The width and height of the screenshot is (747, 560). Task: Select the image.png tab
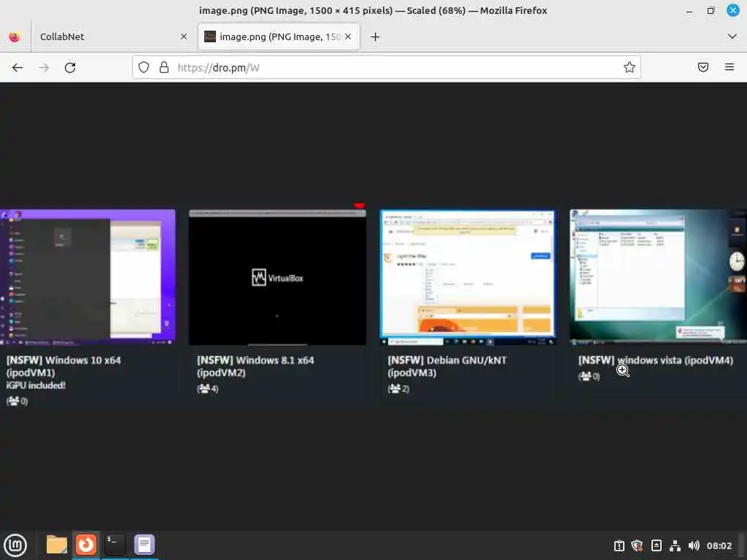tap(279, 36)
